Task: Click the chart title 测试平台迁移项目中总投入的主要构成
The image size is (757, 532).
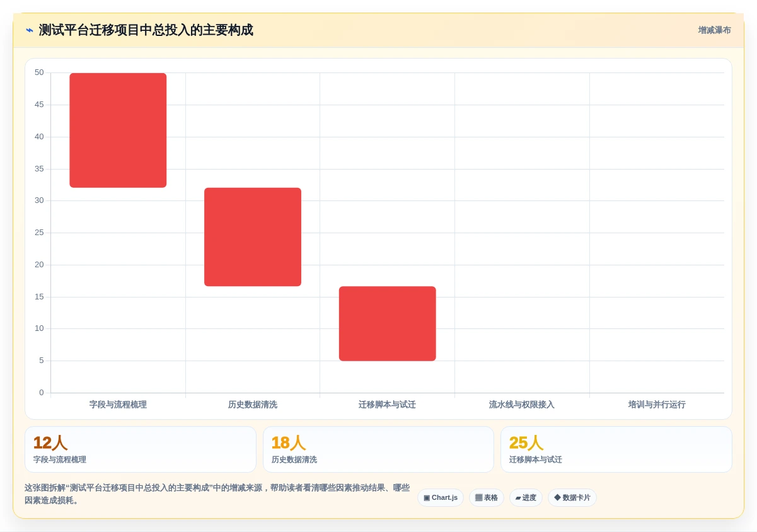Action: tap(146, 30)
